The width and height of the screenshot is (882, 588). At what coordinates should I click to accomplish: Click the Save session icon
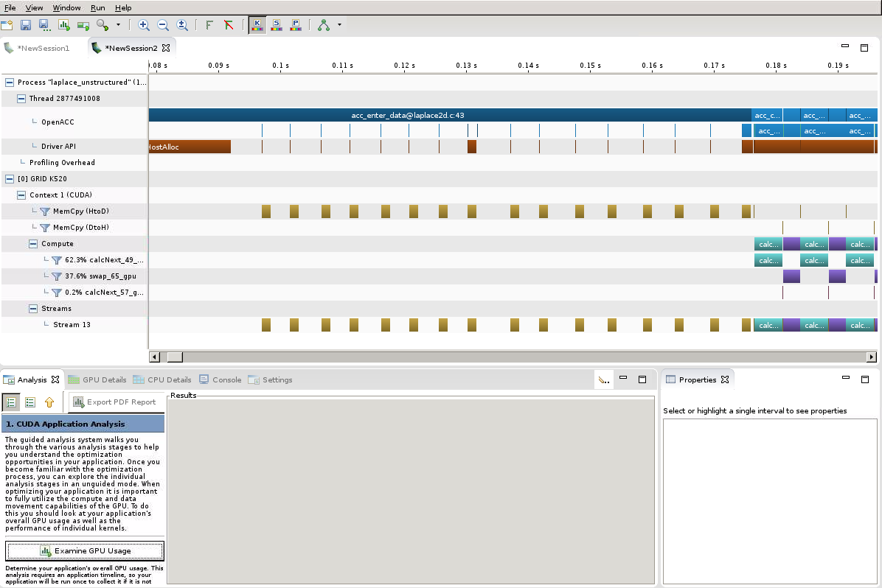26,25
